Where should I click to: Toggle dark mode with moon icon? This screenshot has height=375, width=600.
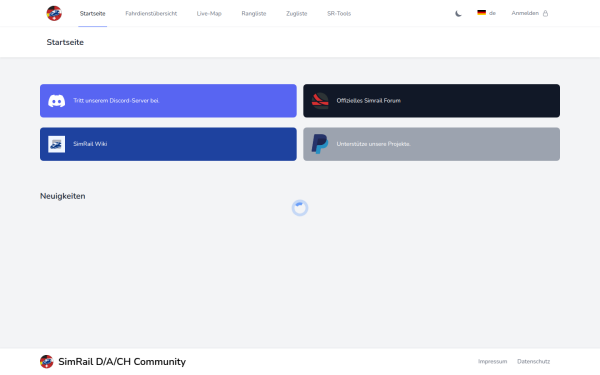point(458,13)
